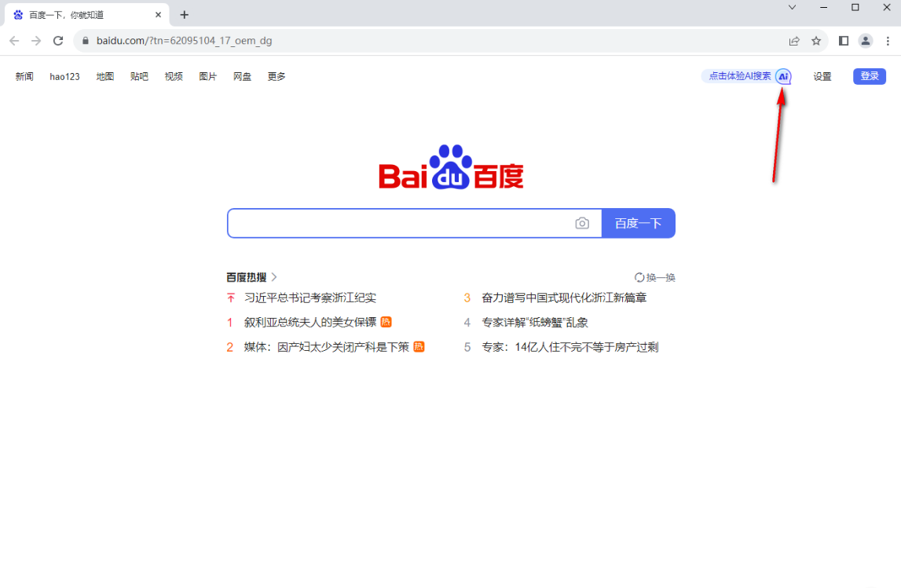Image resolution: width=901 pixels, height=588 pixels.
Task: Click 点击体验AI搜索 text link
Action: tap(739, 76)
